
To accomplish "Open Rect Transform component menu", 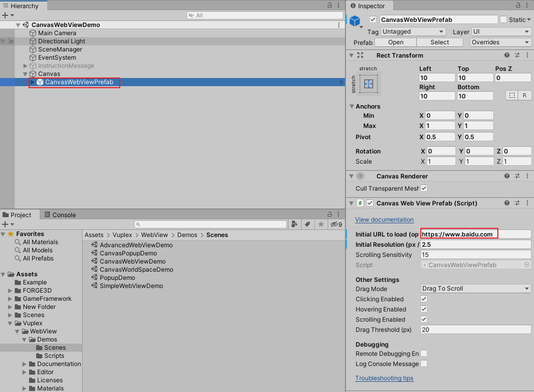I will [x=527, y=55].
